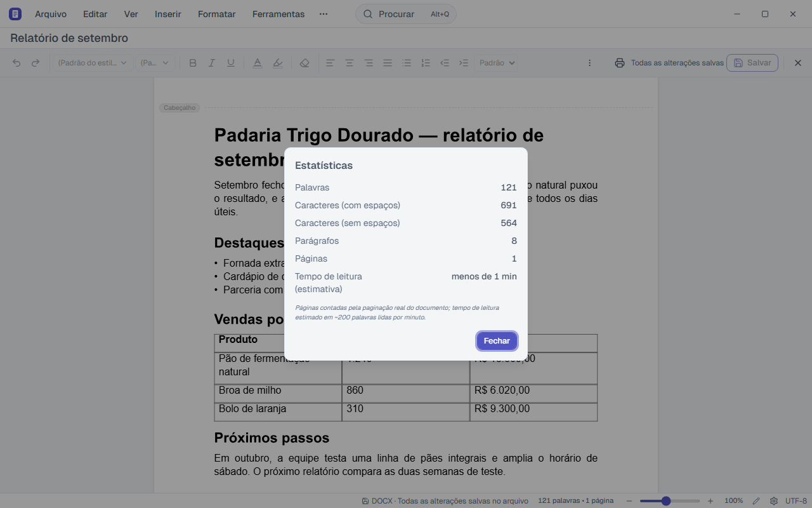
Task: Insert numbered list
Action: (x=426, y=63)
